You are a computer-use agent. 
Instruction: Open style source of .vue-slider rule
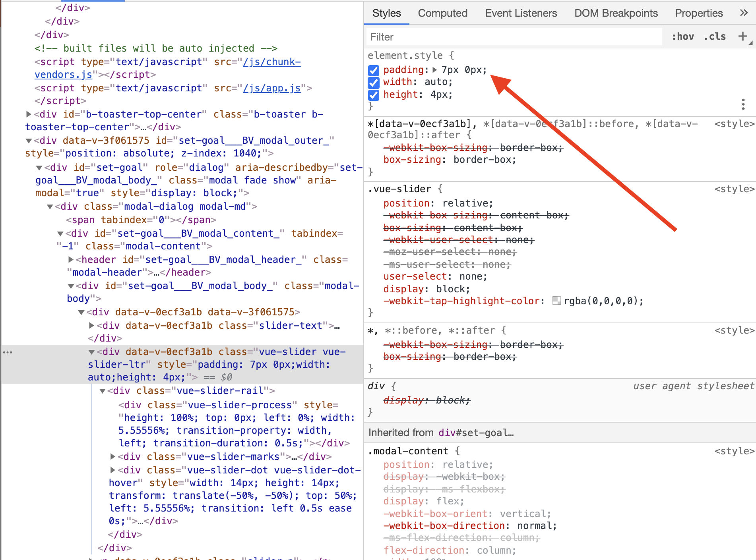coord(734,189)
